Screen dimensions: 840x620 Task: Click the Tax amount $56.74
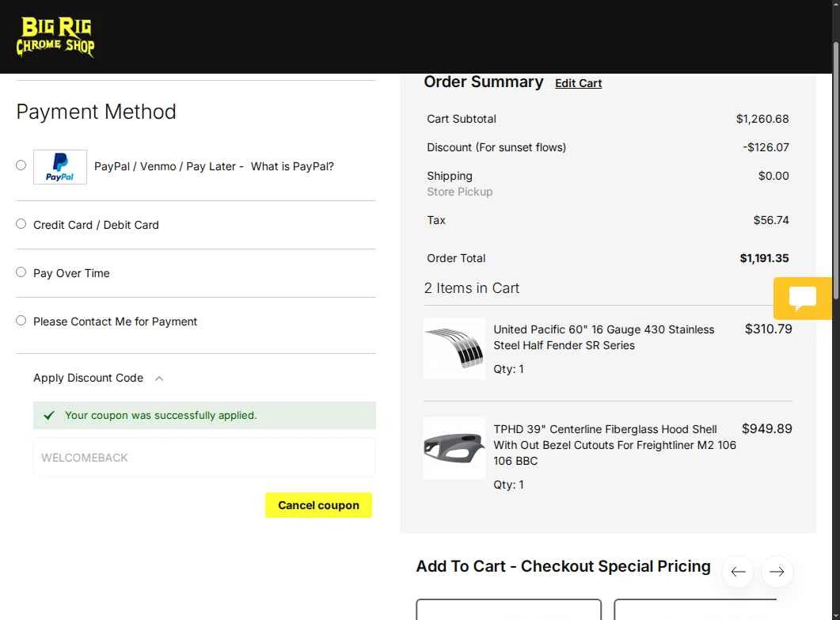coord(771,220)
